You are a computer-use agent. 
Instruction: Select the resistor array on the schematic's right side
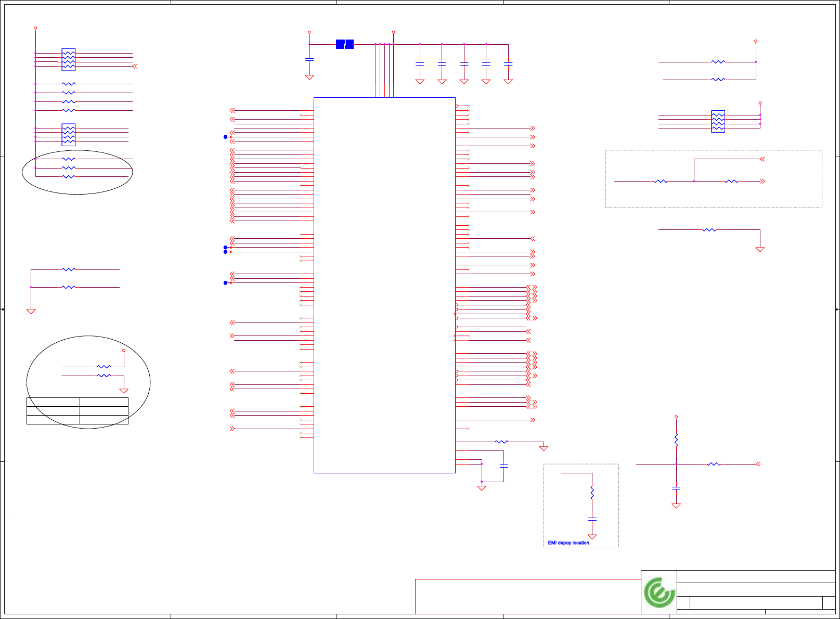718,122
